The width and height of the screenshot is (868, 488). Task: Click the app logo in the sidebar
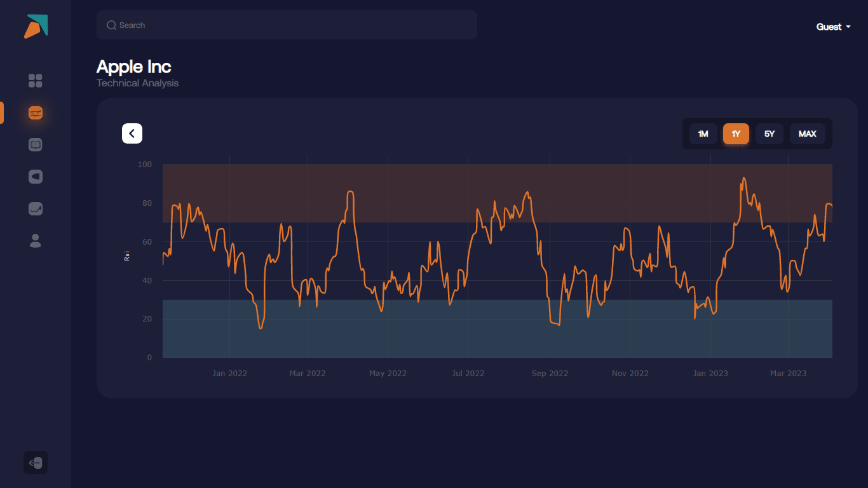click(36, 26)
